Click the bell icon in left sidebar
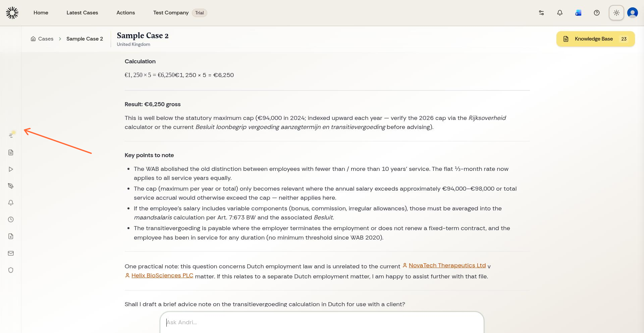644x333 pixels. click(11, 203)
